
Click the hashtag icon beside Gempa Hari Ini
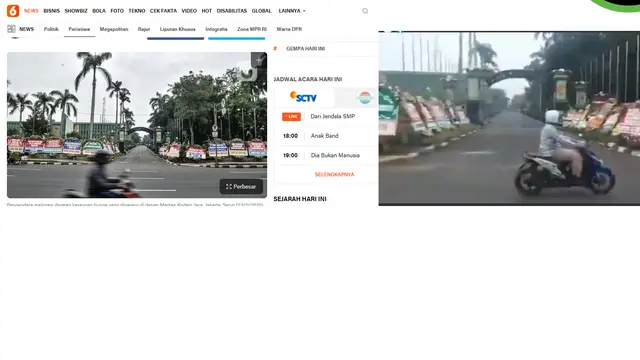[x=275, y=49]
